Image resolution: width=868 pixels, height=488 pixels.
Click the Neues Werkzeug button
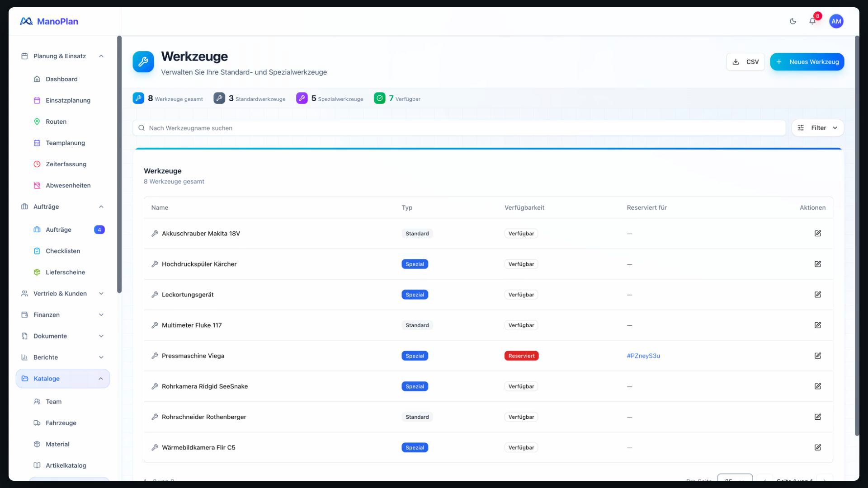807,62
